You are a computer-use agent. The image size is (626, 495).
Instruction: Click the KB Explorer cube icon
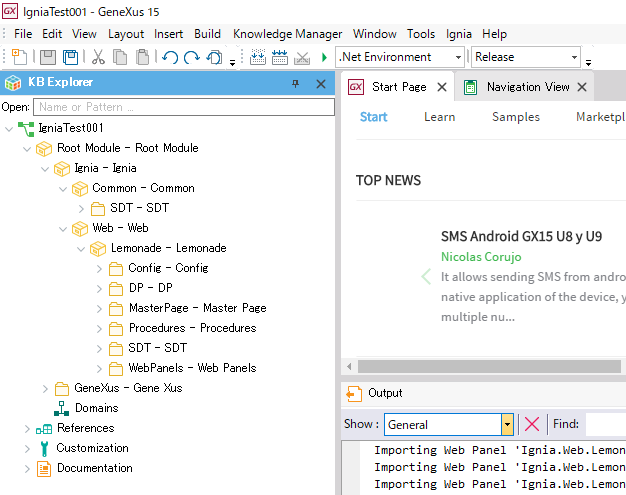pos(13,83)
